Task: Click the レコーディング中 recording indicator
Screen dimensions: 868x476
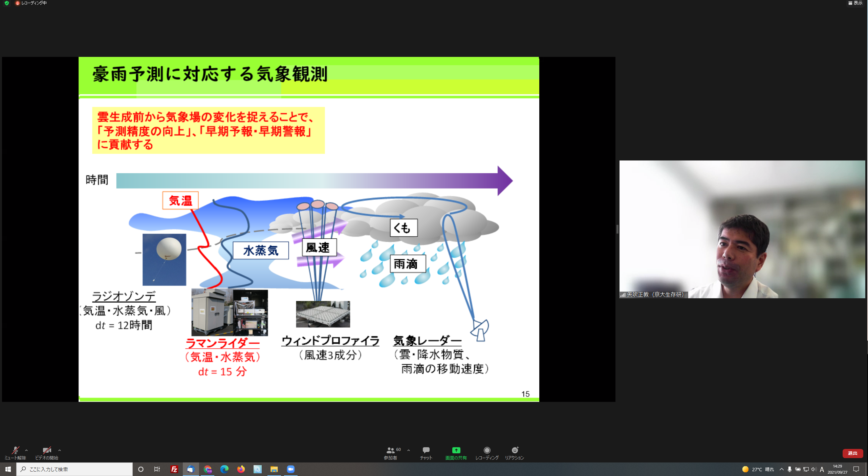Action: tap(31, 3)
